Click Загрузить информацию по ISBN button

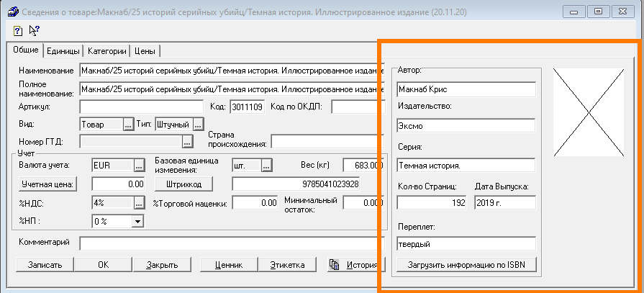[x=466, y=264]
